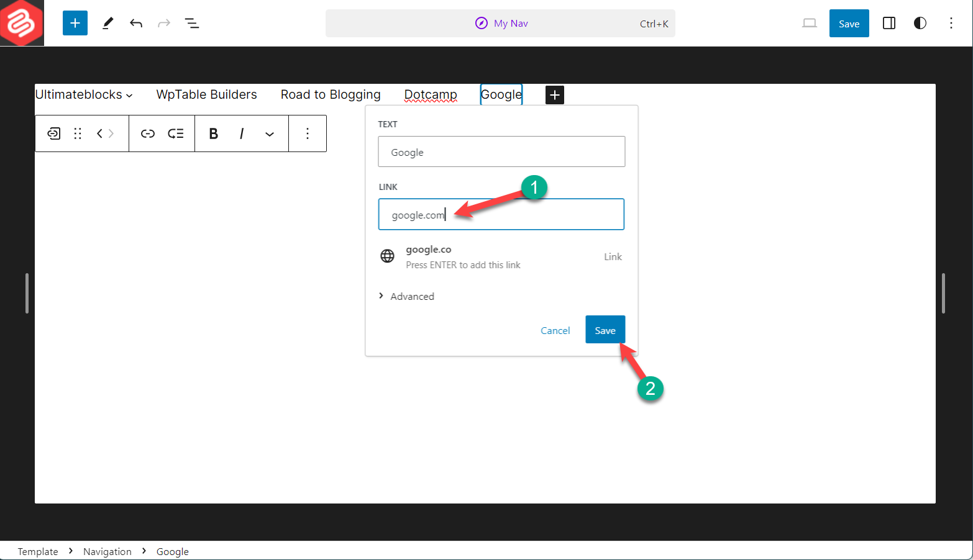Switch the desktop device preview icon

(809, 23)
